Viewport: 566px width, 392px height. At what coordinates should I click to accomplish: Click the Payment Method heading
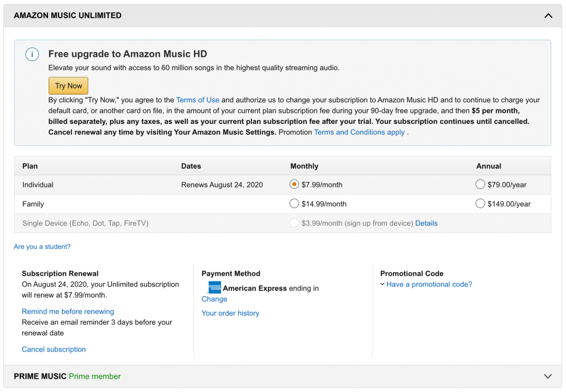(231, 274)
